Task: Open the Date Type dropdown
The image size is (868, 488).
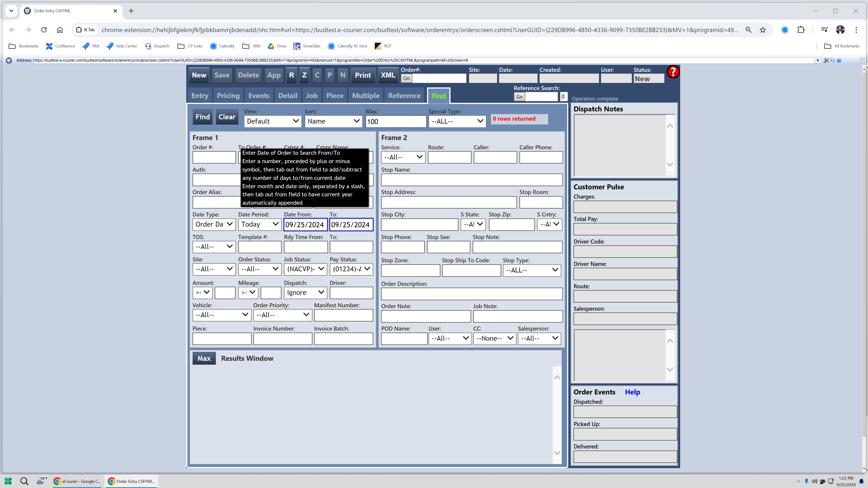Action: (x=214, y=224)
